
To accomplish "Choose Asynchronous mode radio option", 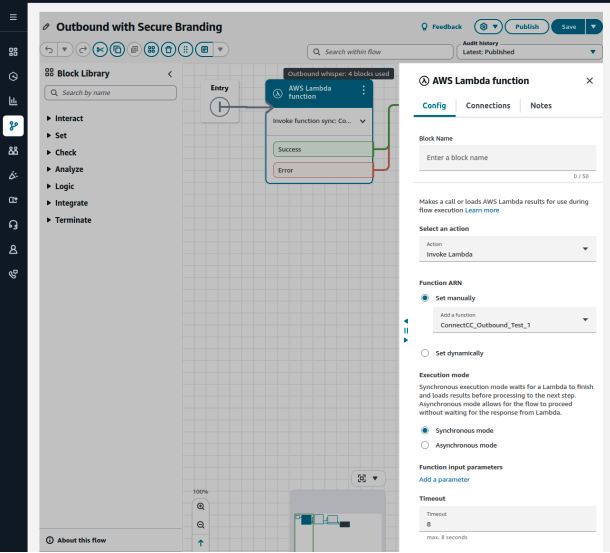I will click(425, 446).
